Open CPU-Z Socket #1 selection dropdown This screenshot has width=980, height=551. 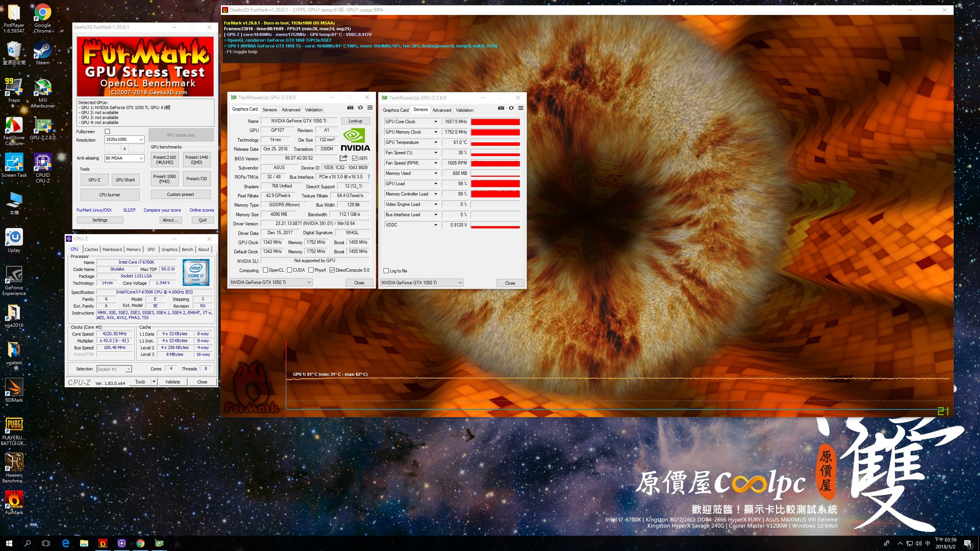(x=114, y=369)
